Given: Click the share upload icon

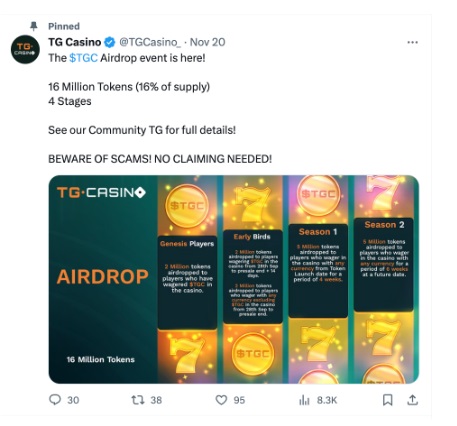Looking at the screenshot, I should (412, 399).
